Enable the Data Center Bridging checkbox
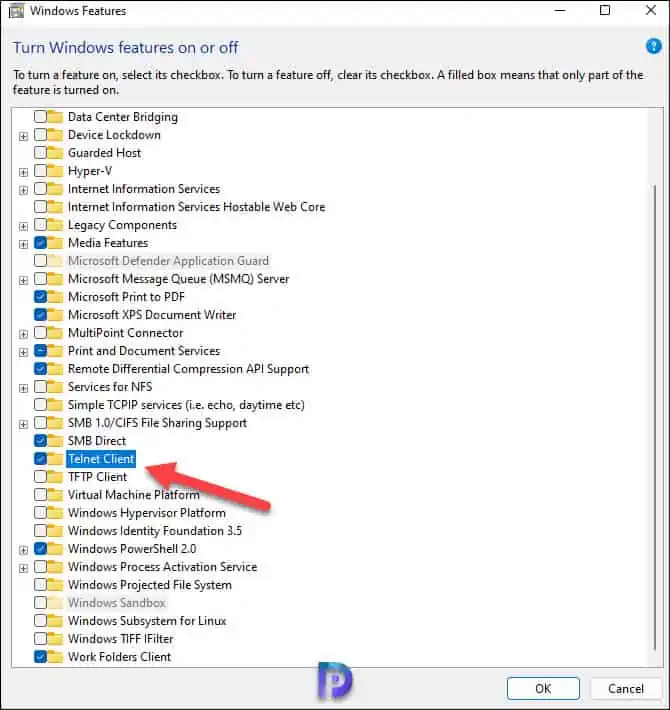Image resolution: width=670 pixels, height=710 pixels. point(40,117)
